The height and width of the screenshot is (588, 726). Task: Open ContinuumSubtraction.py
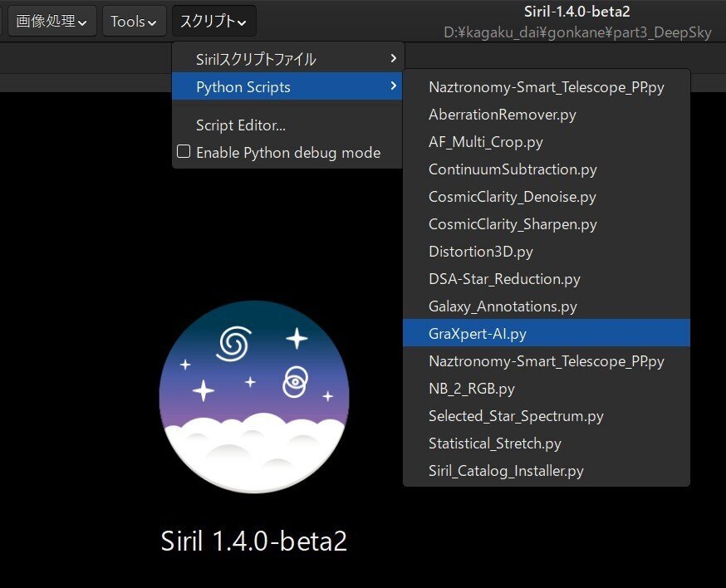pos(513,169)
